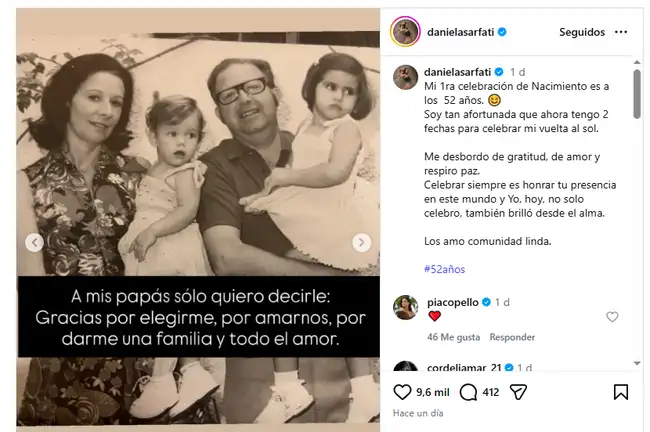Image resolution: width=650 pixels, height=432 pixels.
Task: Go to the next photo in the carousel
Action: click(361, 242)
